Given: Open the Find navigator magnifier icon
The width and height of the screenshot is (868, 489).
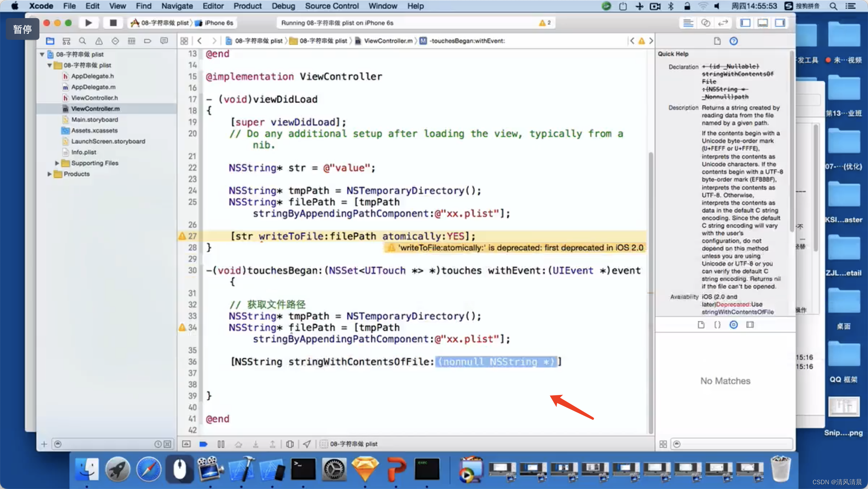Looking at the screenshot, I should 82,41.
